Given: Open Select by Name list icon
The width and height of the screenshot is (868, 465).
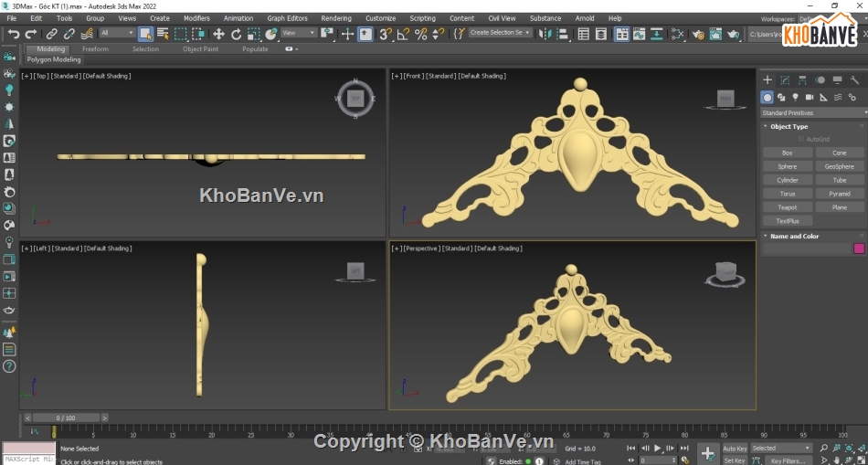Looking at the screenshot, I should [163, 34].
